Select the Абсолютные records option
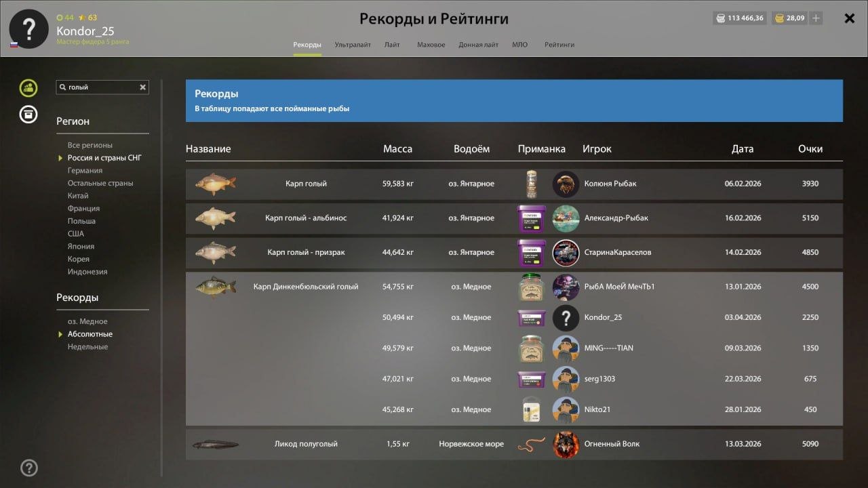Screen dimensions: 868x488 [90, 334]
